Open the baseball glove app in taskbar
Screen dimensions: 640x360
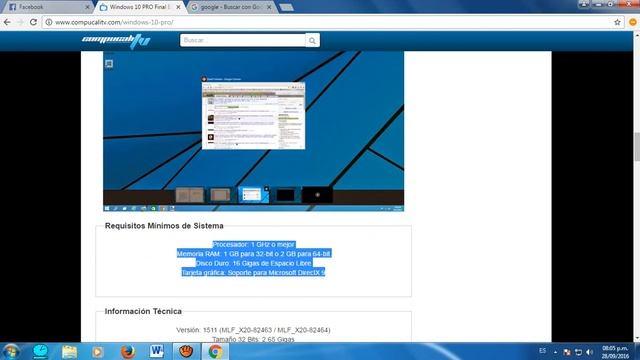[187, 351]
